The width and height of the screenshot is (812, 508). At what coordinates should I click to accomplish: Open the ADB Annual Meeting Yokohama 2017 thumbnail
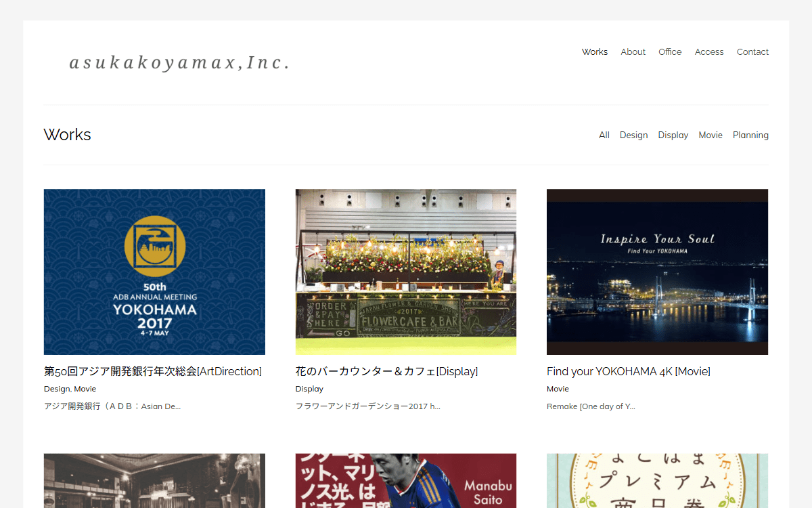coord(154,272)
